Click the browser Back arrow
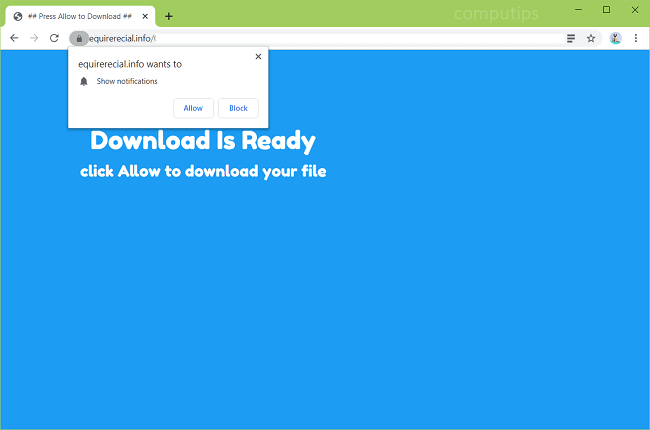The height and width of the screenshot is (430, 650). (14, 38)
